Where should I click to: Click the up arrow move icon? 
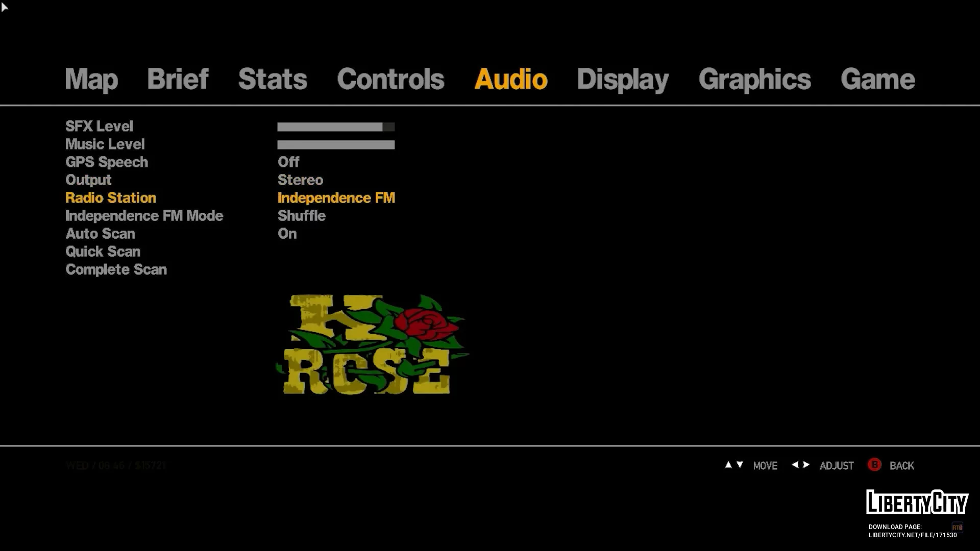tap(728, 465)
